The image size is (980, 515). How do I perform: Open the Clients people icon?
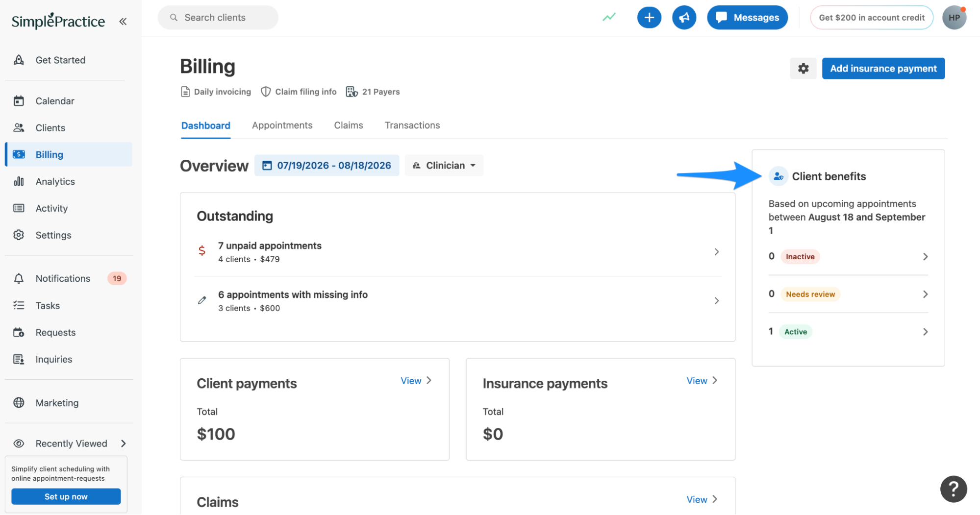19,127
